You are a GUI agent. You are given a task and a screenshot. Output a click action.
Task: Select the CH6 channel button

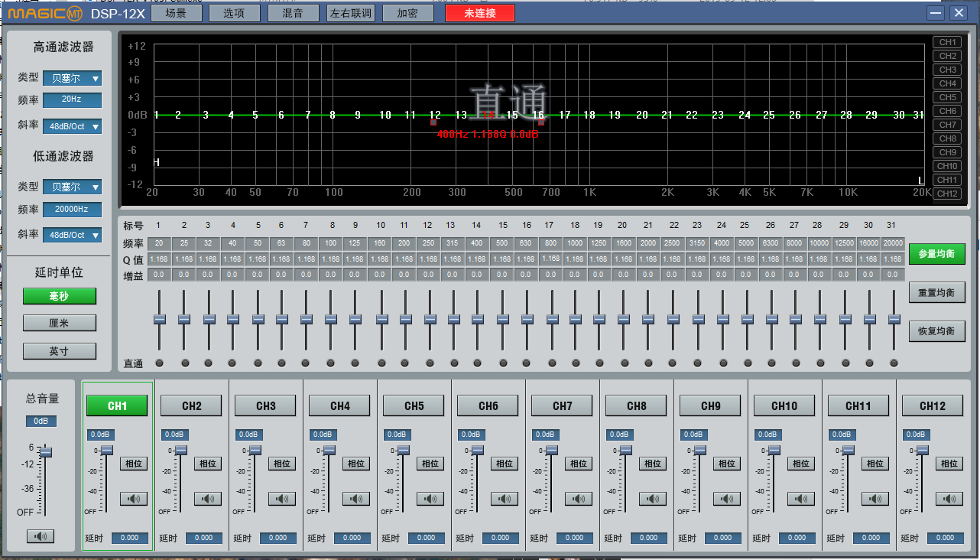pyautogui.click(x=488, y=405)
